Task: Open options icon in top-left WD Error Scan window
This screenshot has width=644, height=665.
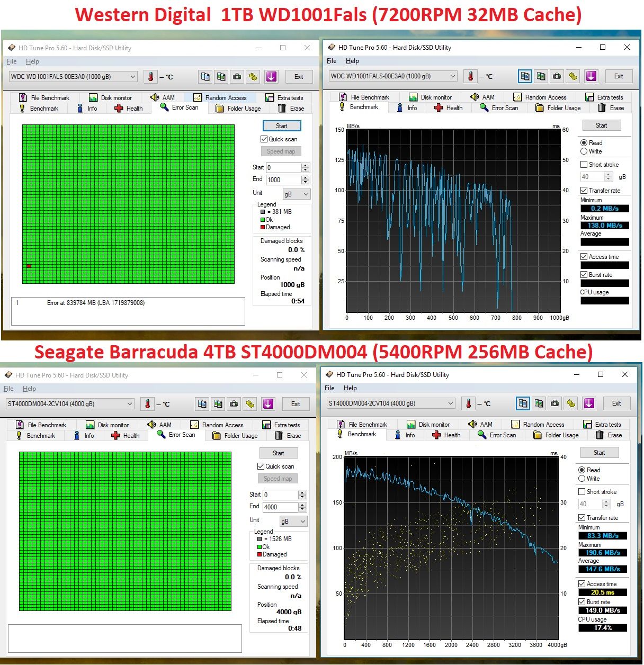Action: point(253,77)
